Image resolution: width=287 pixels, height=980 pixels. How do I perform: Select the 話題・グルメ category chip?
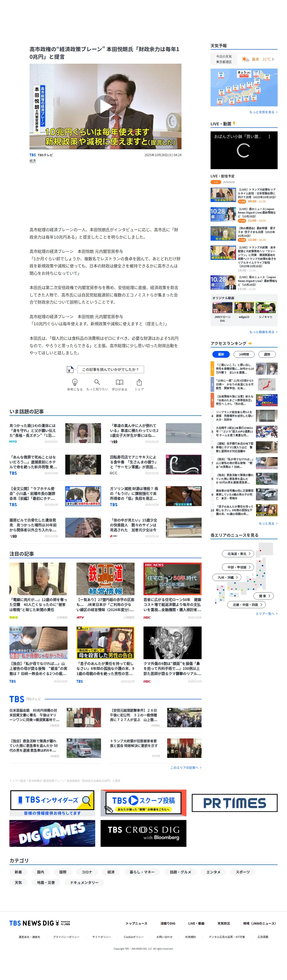tap(180, 872)
